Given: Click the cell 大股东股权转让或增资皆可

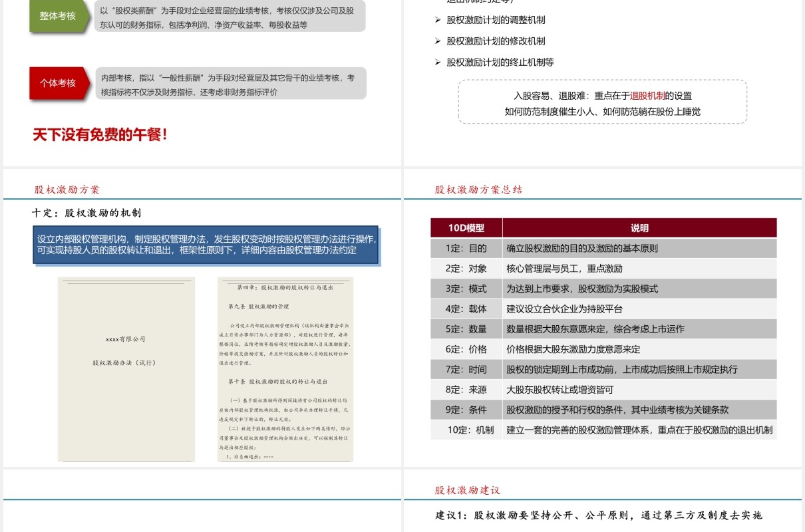Looking at the screenshot, I should (639, 390).
